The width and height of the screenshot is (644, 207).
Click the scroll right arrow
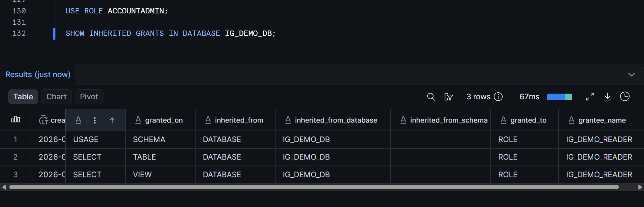tap(640, 187)
